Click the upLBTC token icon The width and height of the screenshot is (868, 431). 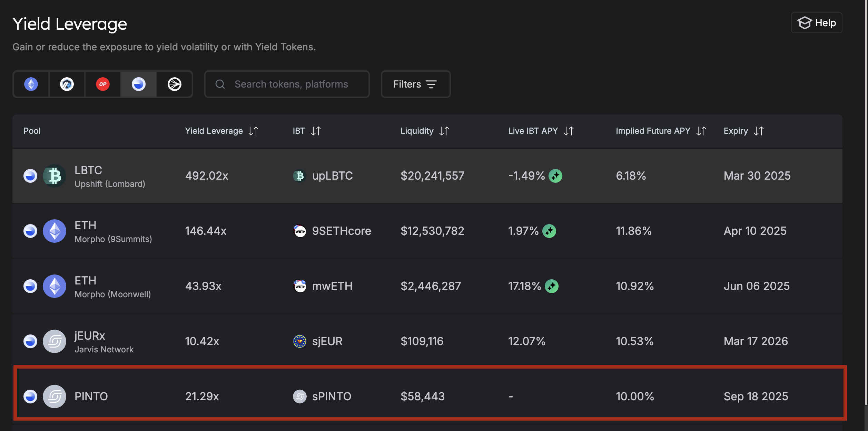(x=299, y=176)
